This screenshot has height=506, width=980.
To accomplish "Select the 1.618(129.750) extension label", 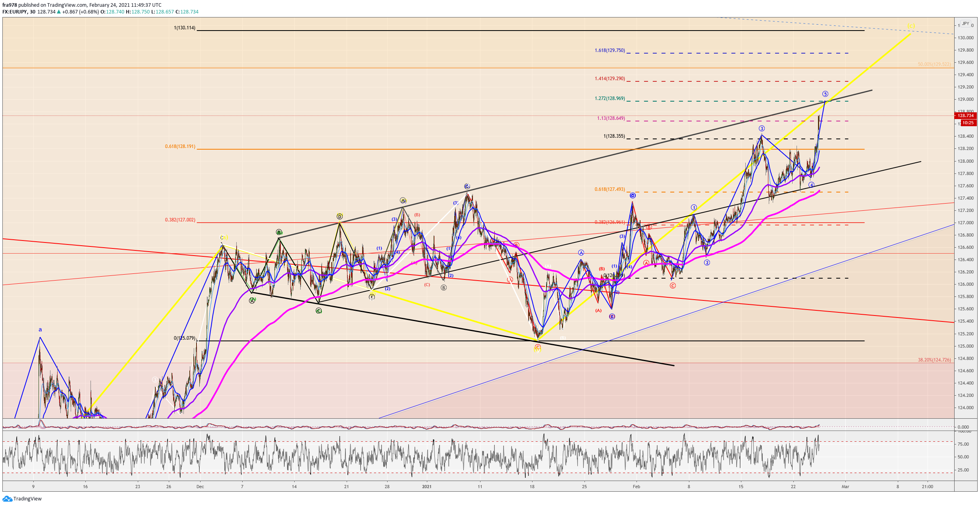I will tap(610, 51).
